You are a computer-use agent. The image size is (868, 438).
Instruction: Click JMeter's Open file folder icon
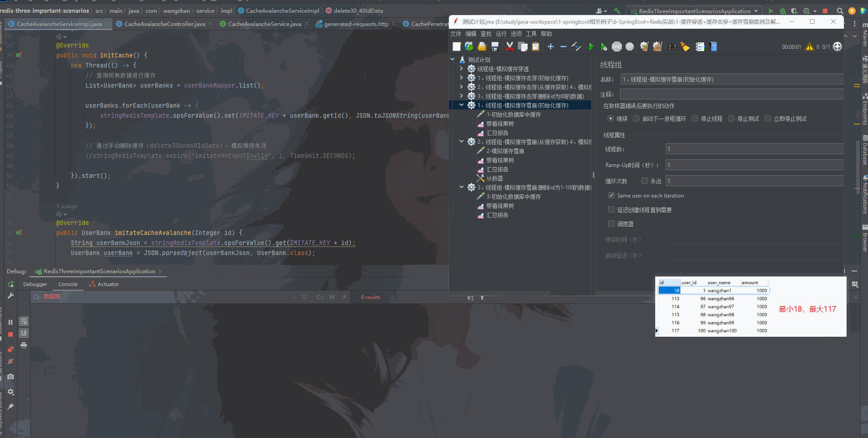pyautogui.click(x=482, y=47)
